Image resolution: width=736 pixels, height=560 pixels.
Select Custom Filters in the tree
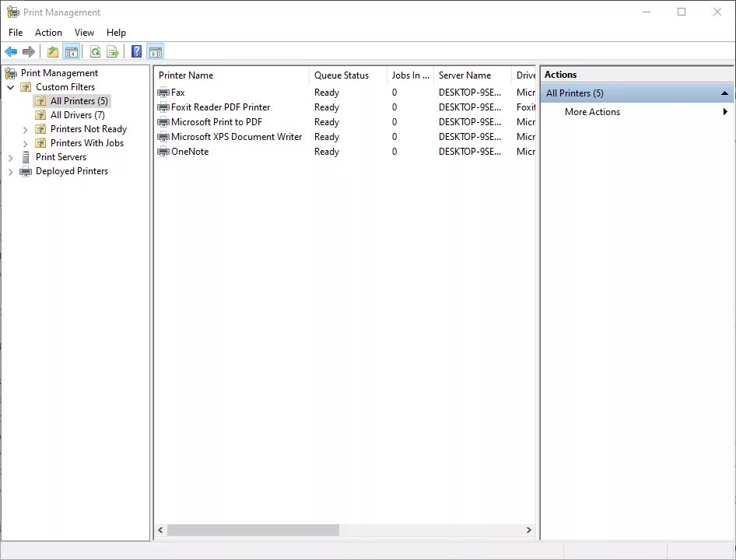(x=65, y=87)
